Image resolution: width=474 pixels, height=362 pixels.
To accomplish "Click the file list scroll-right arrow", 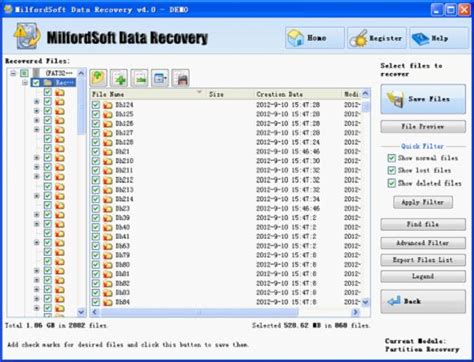I will pyautogui.click(x=355, y=312).
